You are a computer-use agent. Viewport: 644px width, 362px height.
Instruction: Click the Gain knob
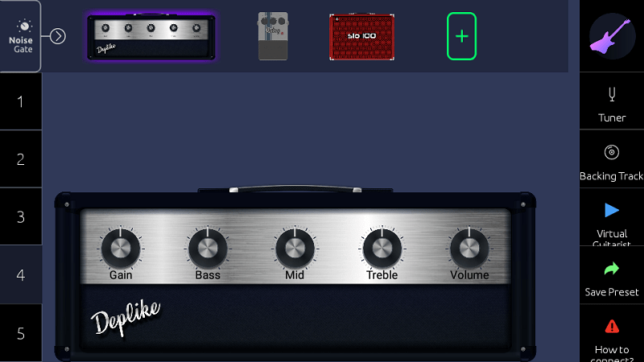click(x=120, y=249)
